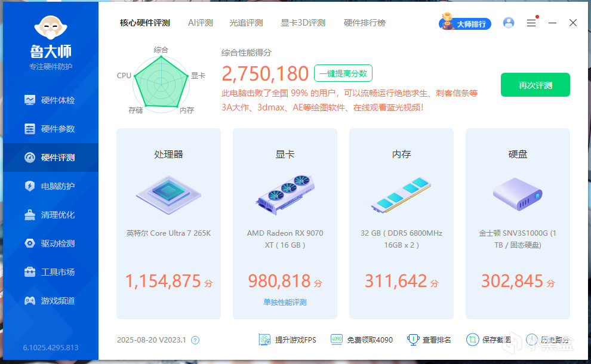
Task: Open 清理优化 in sidebar
Action: (51, 215)
